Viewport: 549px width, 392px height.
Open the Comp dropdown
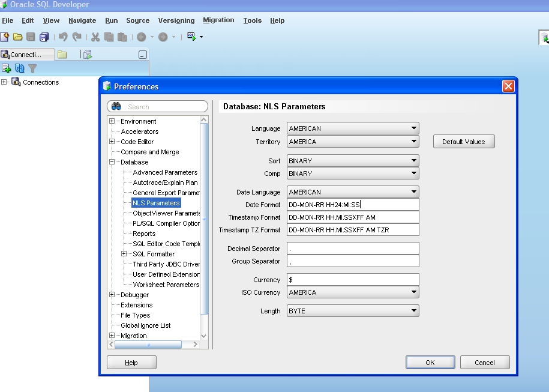pyautogui.click(x=353, y=173)
